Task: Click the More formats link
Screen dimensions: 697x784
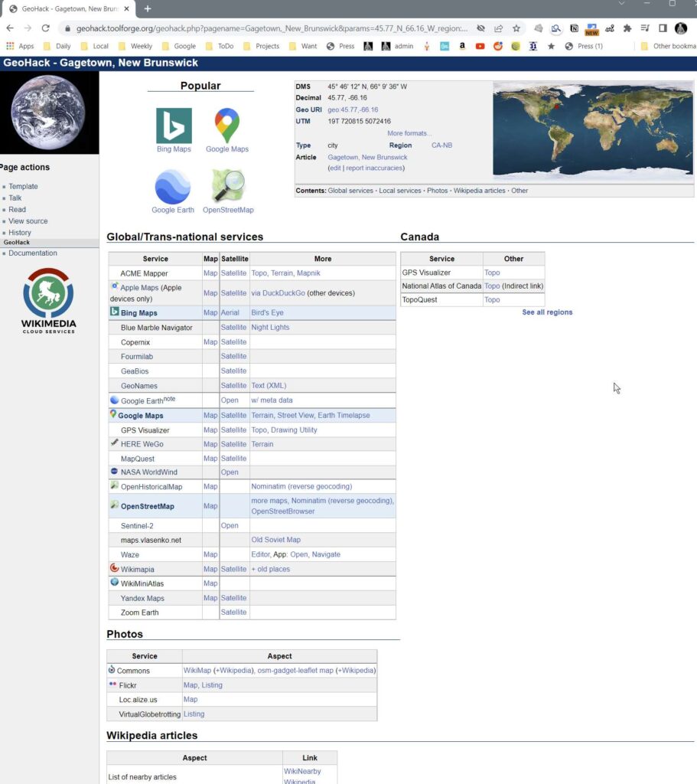Action: click(409, 133)
